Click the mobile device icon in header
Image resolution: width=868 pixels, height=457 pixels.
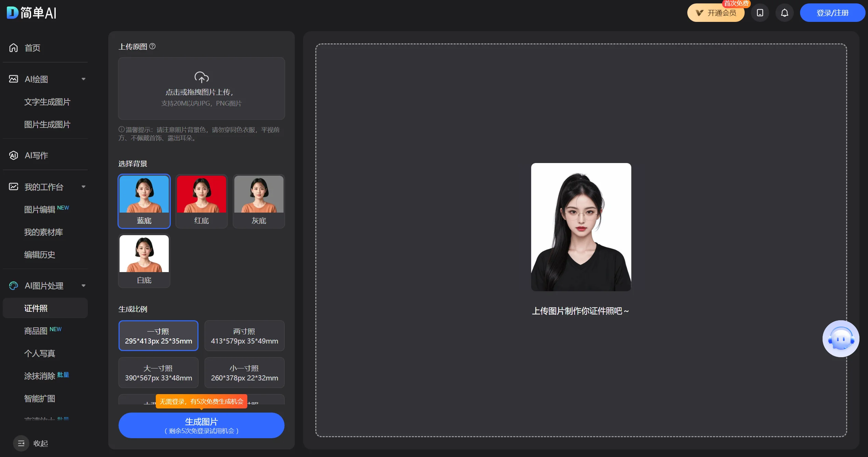click(760, 13)
